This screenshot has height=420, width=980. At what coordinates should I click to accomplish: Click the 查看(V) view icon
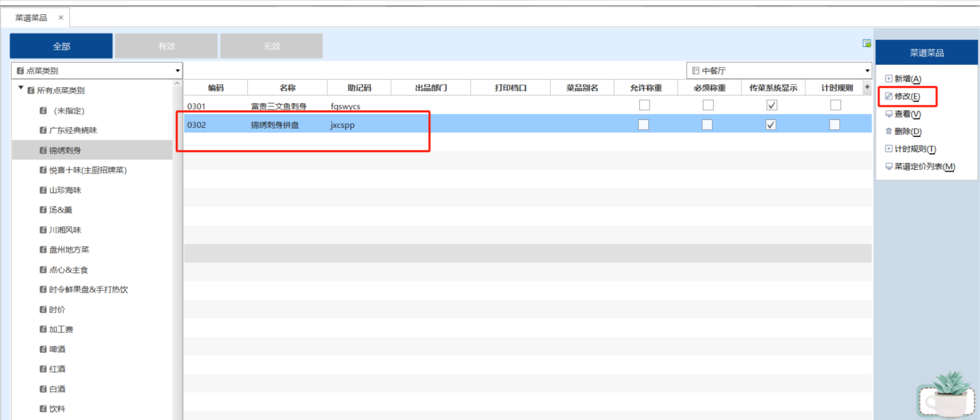coord(889,114)
